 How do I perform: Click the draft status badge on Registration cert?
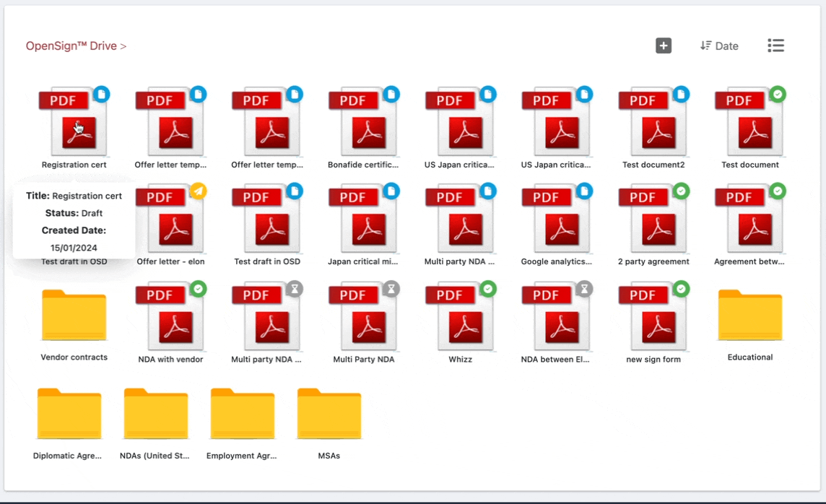(102, 95)
